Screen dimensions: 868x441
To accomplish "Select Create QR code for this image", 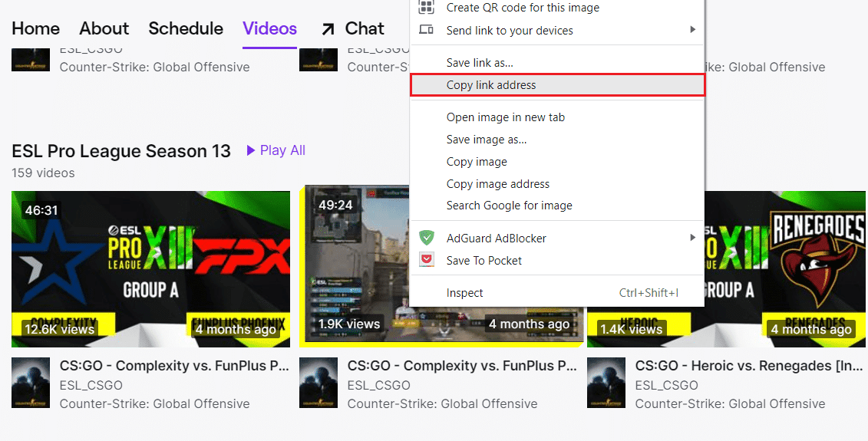I will (557, 7).
